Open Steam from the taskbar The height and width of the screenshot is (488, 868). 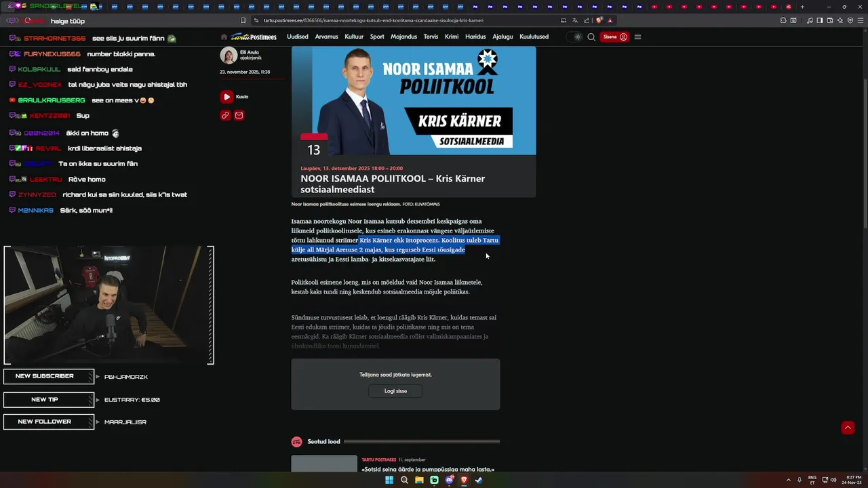tap(479, 480)
